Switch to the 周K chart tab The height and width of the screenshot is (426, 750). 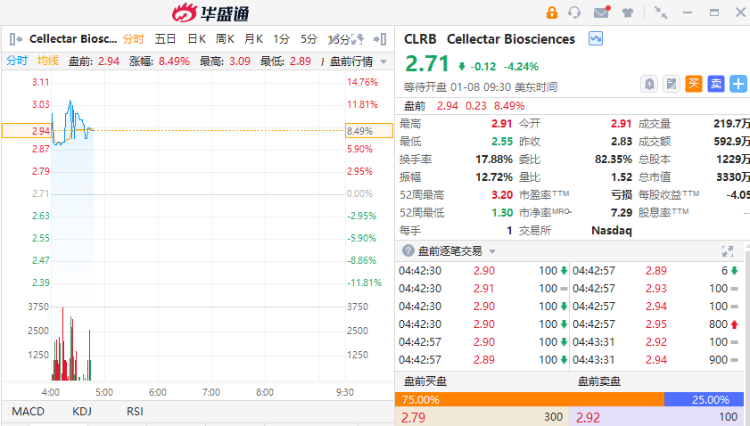click(225, 39)
